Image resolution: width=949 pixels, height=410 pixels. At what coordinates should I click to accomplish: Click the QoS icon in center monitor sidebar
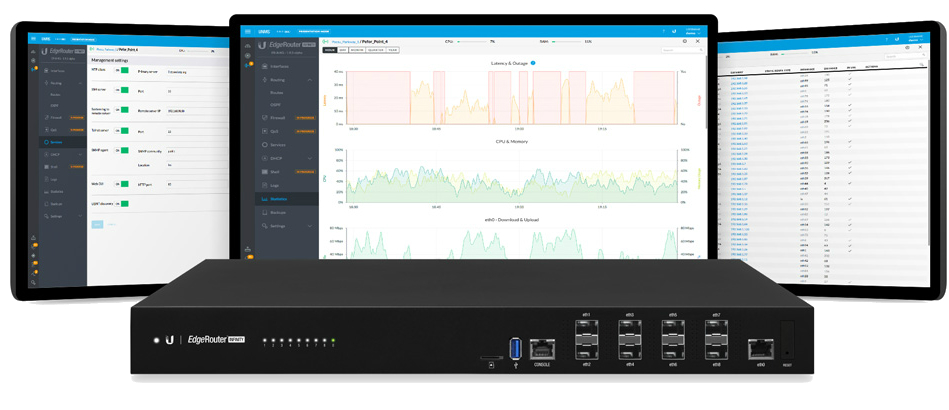tap(264, 131)
